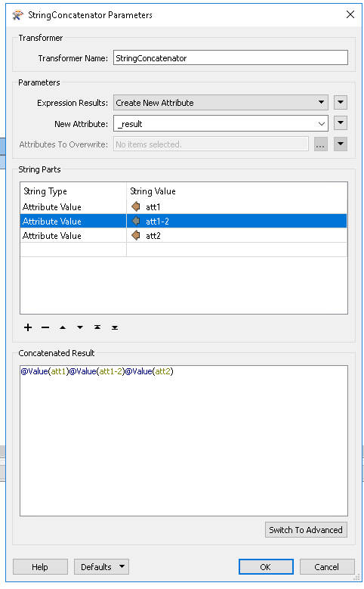Move selected row down one position

click(80, 327)
